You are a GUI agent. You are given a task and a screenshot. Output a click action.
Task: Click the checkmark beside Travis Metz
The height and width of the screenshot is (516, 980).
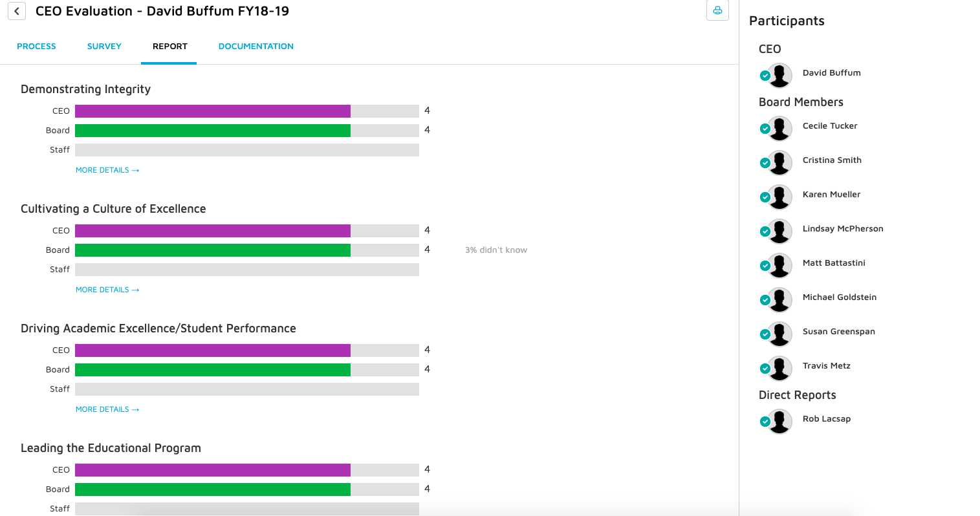coord(765,369)
